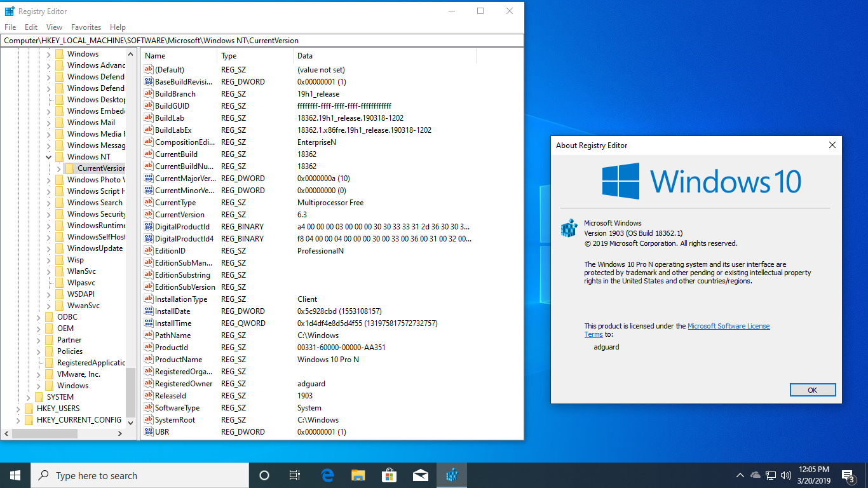Click the CurrentVersion folder icon in tree
868x488 pixels.
tap(69, 168)
